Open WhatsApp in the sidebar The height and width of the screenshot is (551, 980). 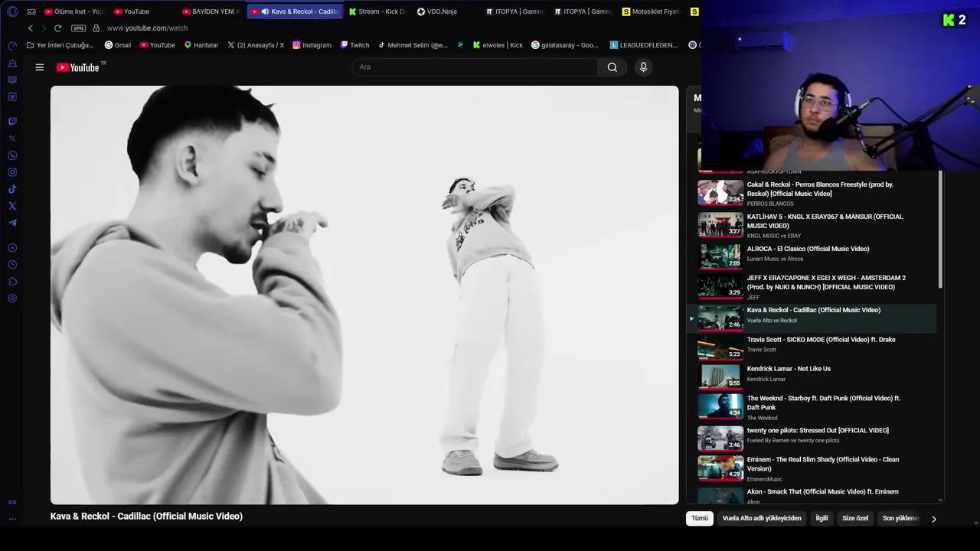[12, 155]
